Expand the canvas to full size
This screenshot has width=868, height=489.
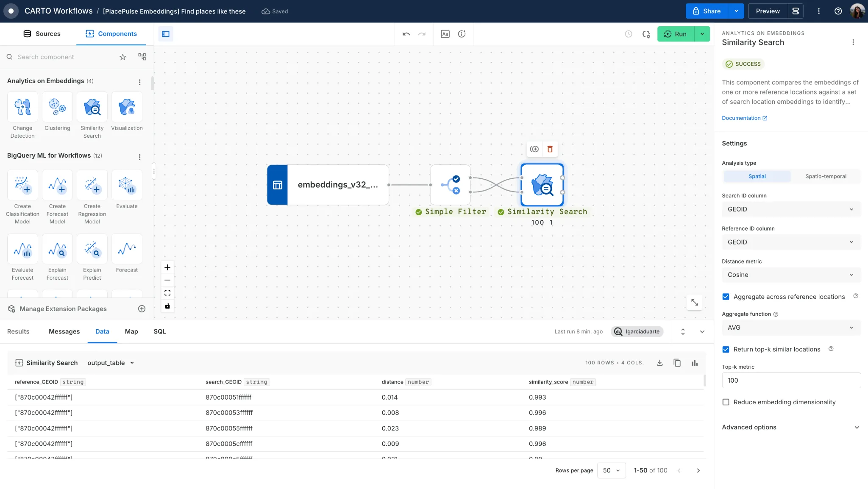694,303
